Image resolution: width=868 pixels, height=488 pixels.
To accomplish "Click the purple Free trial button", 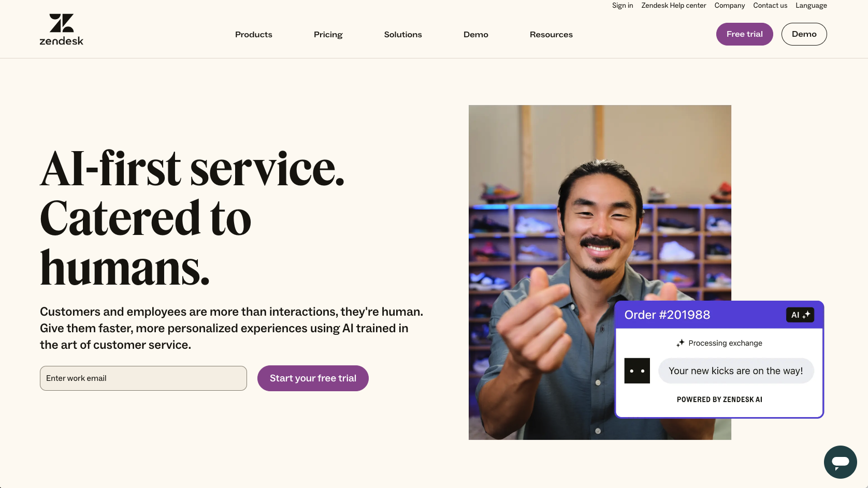I will tap(744, 34).
